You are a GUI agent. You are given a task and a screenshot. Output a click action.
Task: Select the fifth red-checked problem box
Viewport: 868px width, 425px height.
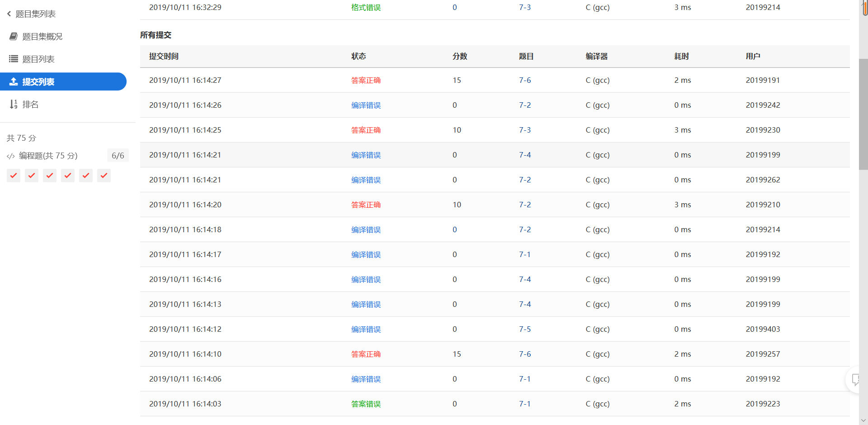pos(86,176)
